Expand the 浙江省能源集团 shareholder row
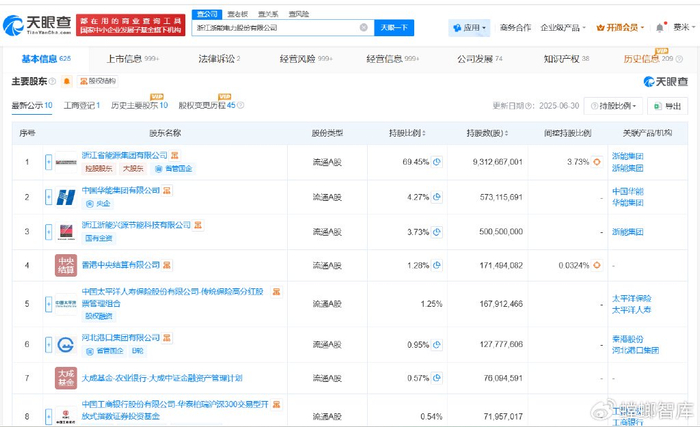 (x=47, y=161)
